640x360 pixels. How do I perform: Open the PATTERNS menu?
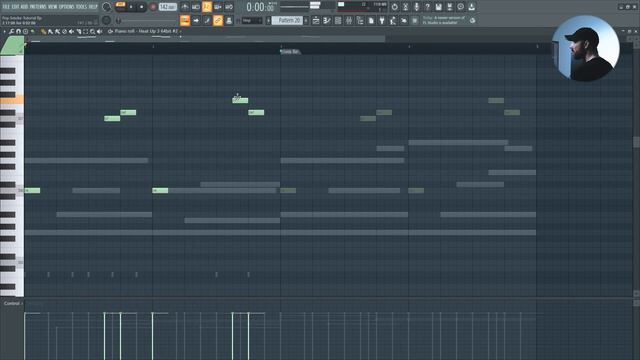click(38, 7)
